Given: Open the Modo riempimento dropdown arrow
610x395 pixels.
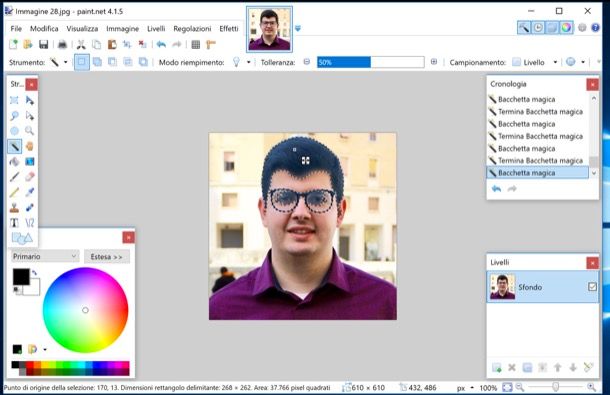Looking at the screenshot, I should [249, 62].
